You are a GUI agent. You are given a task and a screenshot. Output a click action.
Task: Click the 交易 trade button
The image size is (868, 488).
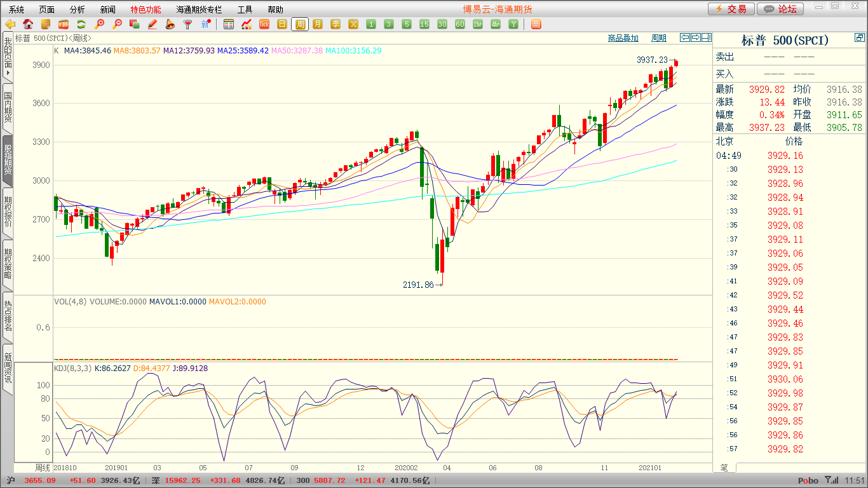coord(731,9)
